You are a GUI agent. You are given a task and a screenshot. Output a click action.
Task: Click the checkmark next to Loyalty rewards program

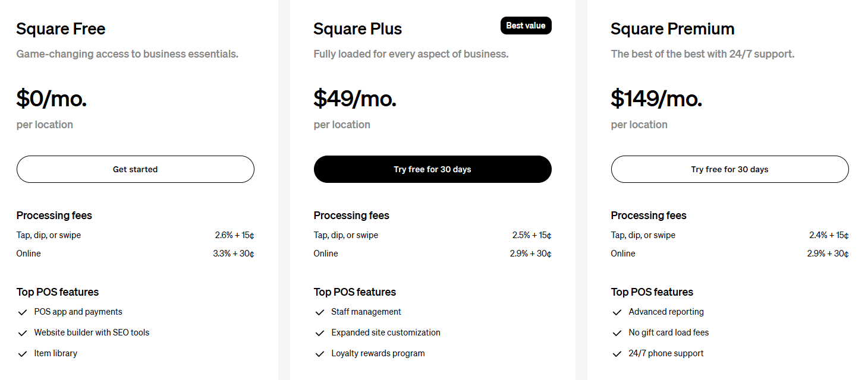[320, 354]
